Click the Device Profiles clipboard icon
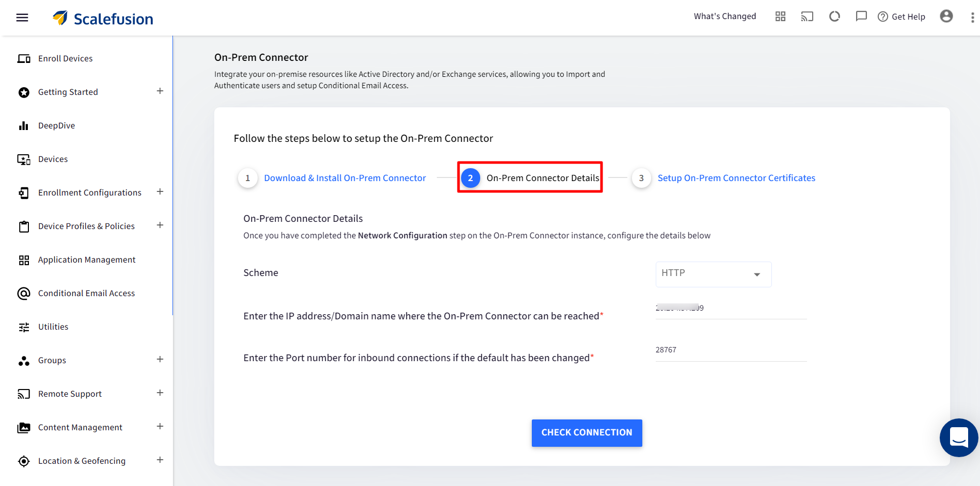The image size is (980, 486). pyautogui.click(x=24, y=226)
